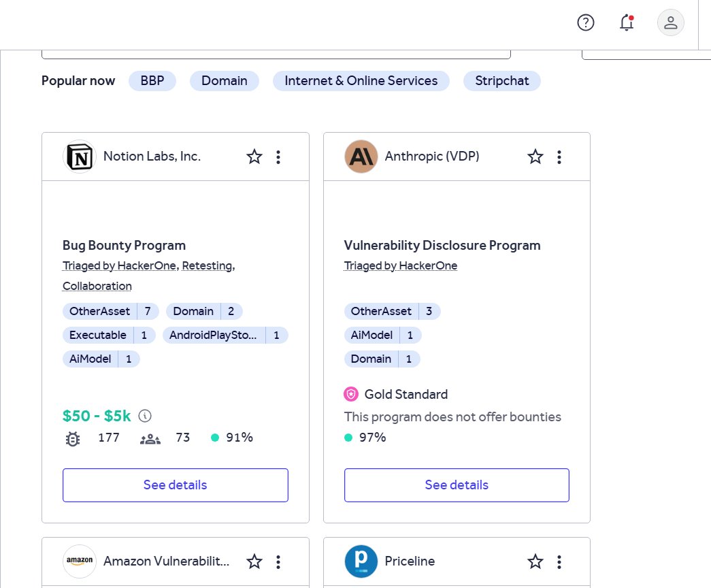Star the Amazon Vulnerability program
The image size is (711, 588).
[254, 561]
